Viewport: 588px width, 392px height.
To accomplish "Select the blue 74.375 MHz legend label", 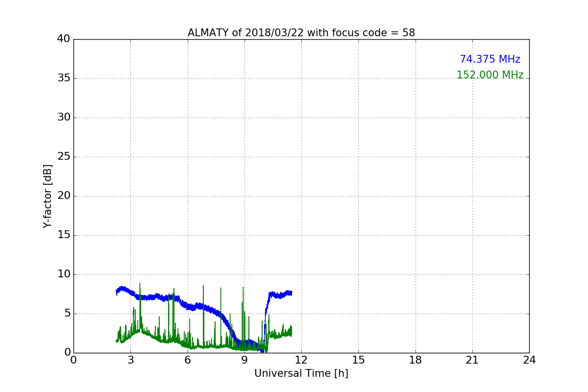I will (490, 59).
